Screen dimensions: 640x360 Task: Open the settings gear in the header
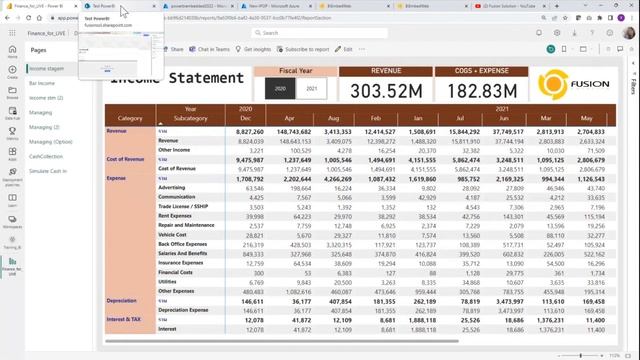click(557, 33)
